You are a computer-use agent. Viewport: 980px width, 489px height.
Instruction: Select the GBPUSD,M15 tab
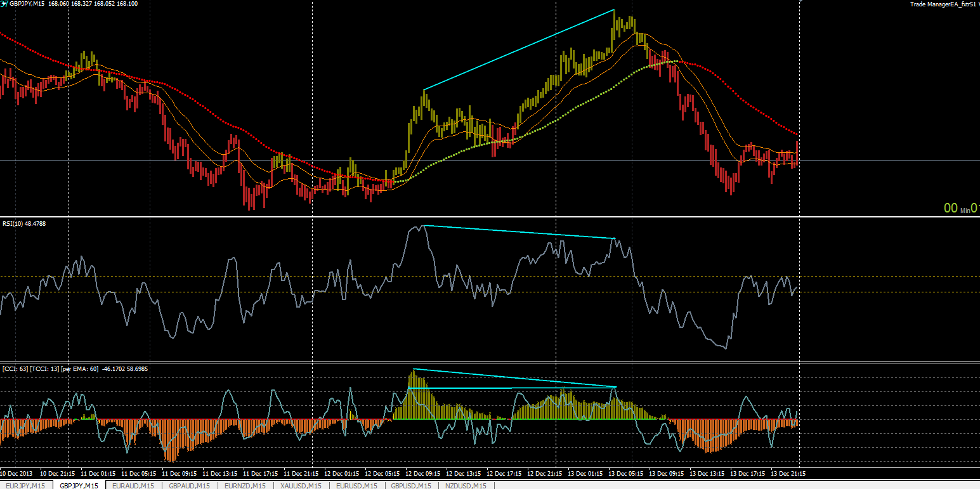coord(412,485)
